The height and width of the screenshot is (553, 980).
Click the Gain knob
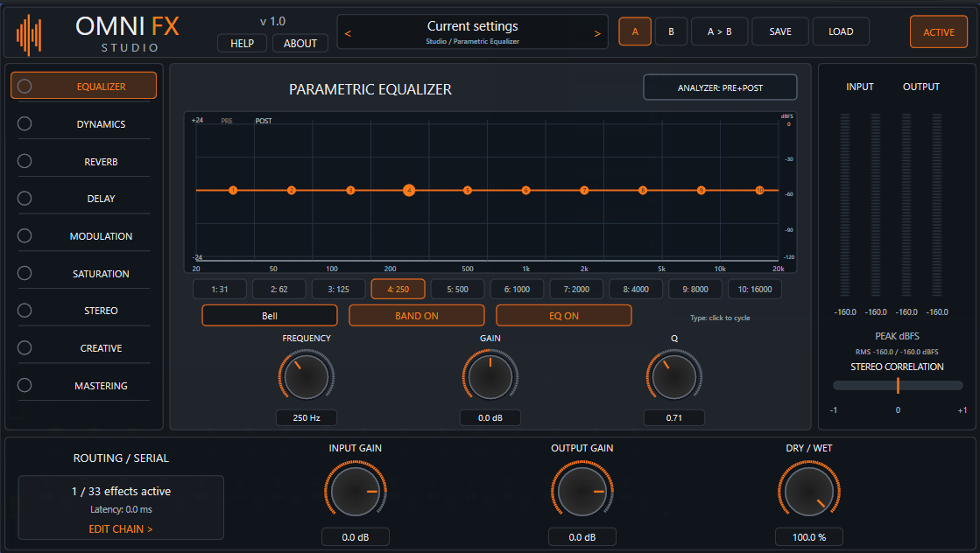coord(490,376)
